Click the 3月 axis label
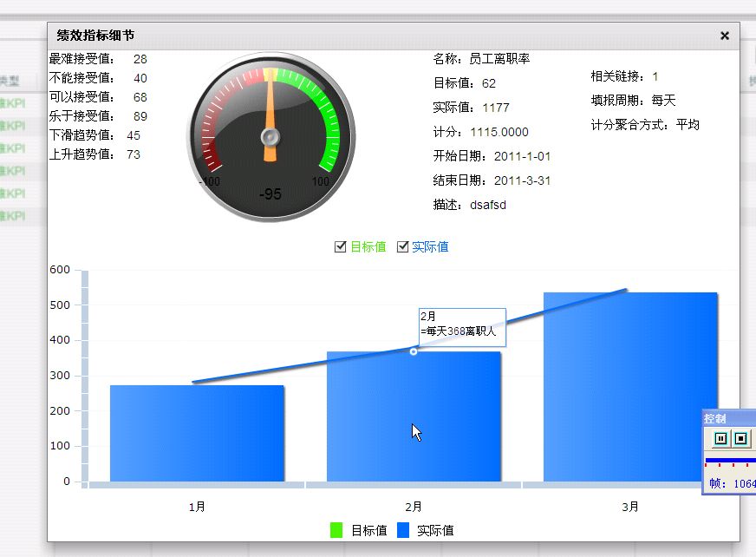Screen dimensions: 756x557 630,507
